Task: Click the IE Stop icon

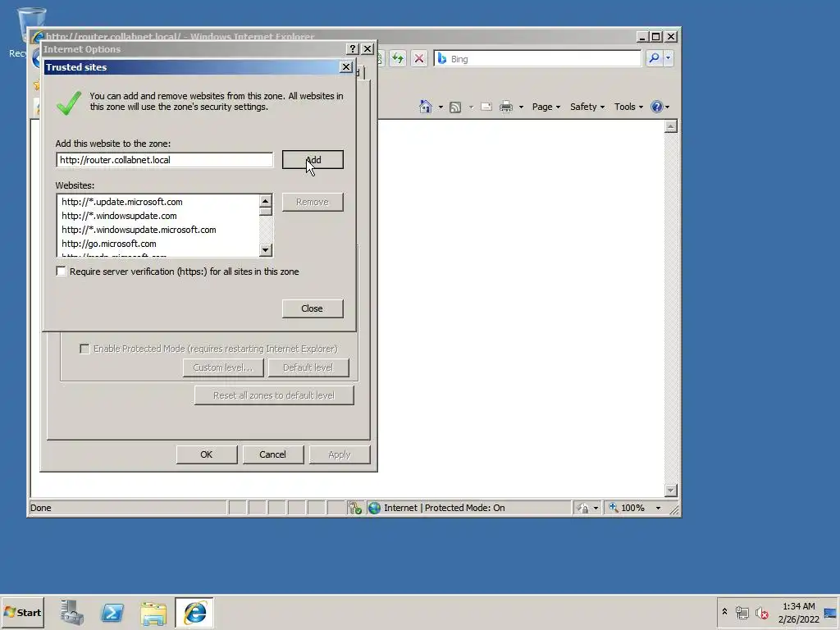Action: pyautogui.click(x=419, y=58)
